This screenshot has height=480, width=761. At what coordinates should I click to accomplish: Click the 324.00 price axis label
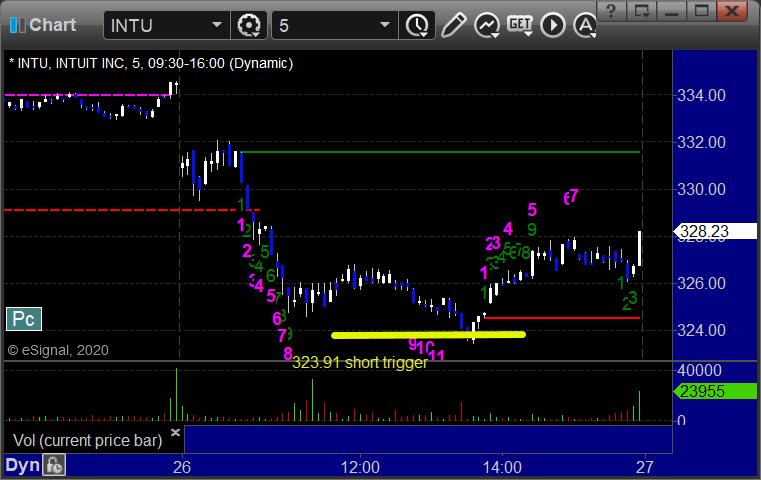click(x=701, y=331)
